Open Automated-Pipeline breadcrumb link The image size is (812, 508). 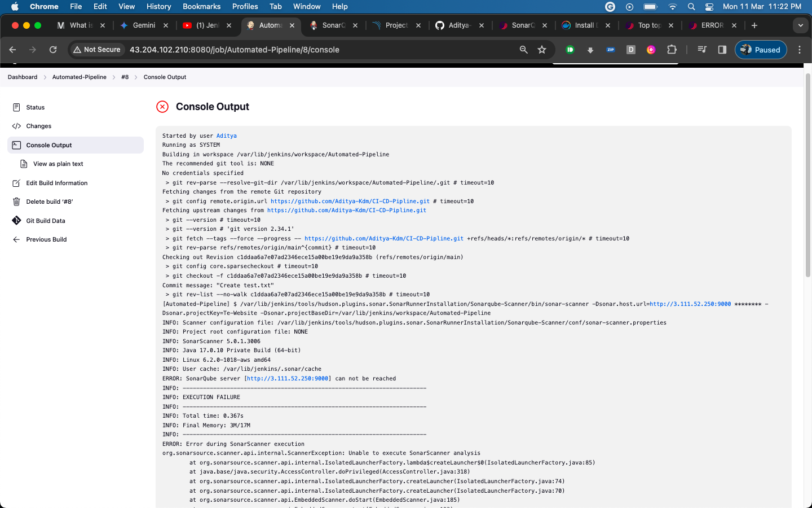pyautogui.click(x=80, y=77)
